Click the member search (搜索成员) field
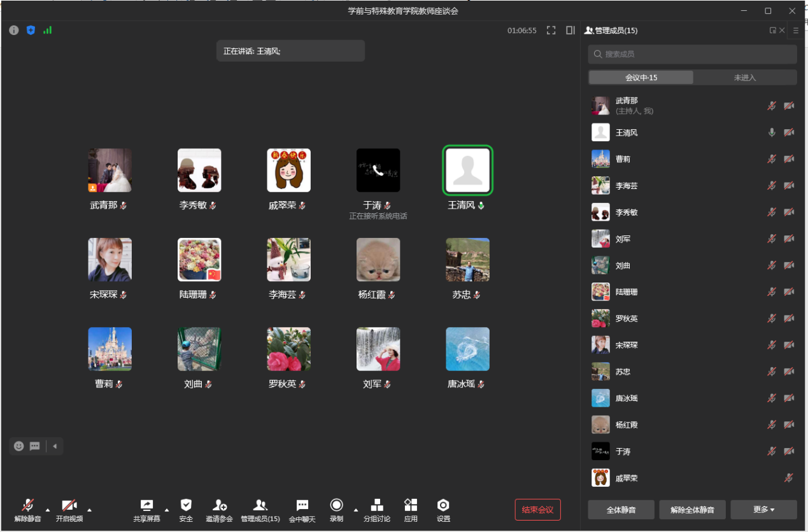808x532 pixels. point(692,54)
